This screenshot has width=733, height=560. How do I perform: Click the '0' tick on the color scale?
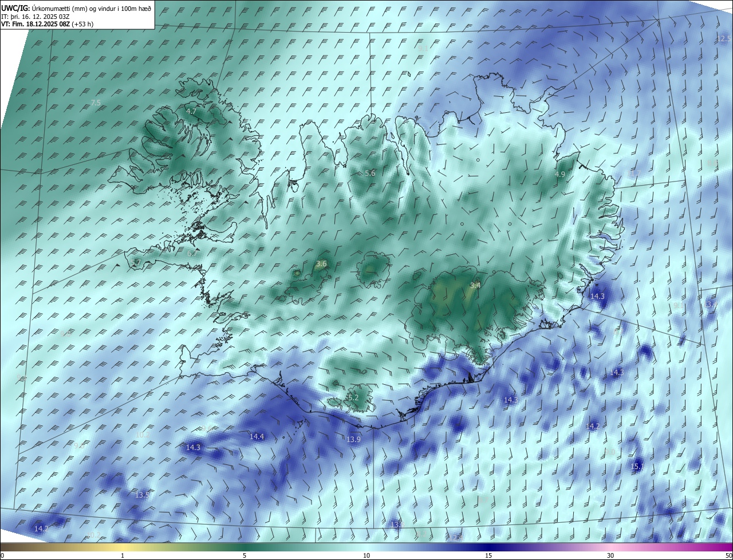pos(2,555)
